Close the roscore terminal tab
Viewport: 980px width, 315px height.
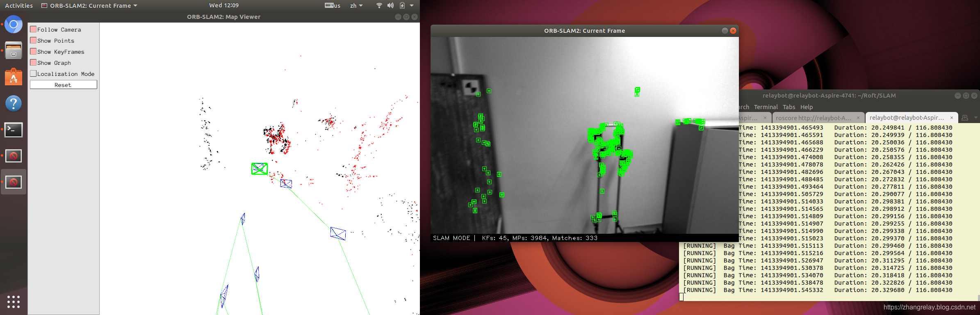[858, 118]
